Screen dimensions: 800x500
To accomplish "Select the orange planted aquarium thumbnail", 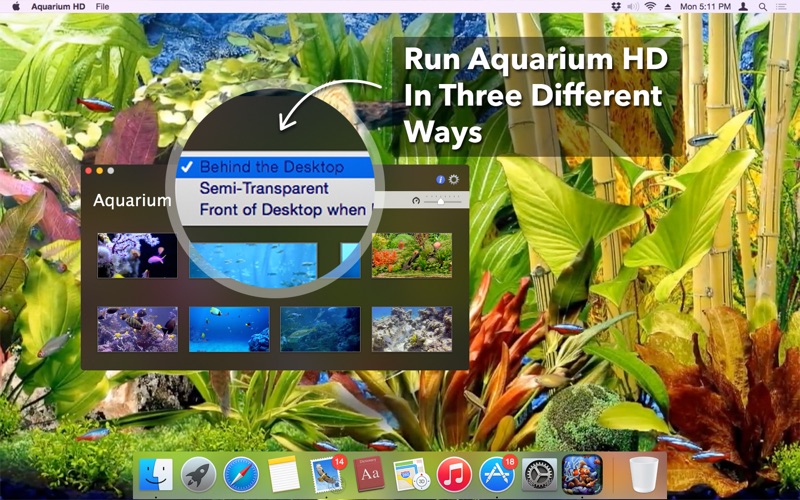I will [x=411, y=255].
